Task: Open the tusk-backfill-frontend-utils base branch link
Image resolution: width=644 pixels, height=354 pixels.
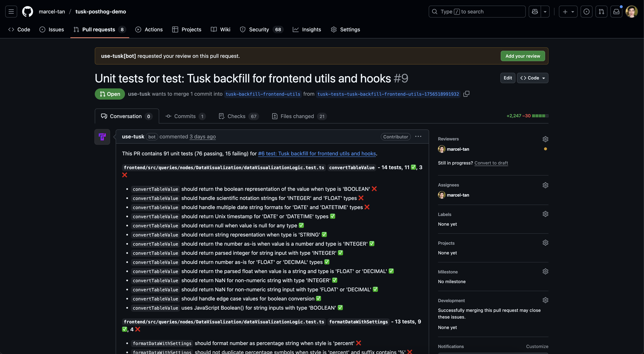Action: pos(263,94)
